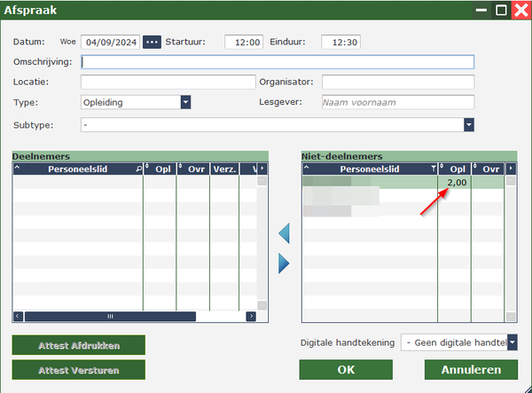Click the Startuur field showing 12:00

pos(244,42)
